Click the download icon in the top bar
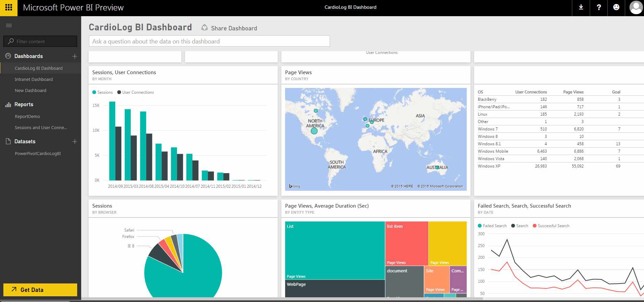The image size is (644, 302). 581,7
